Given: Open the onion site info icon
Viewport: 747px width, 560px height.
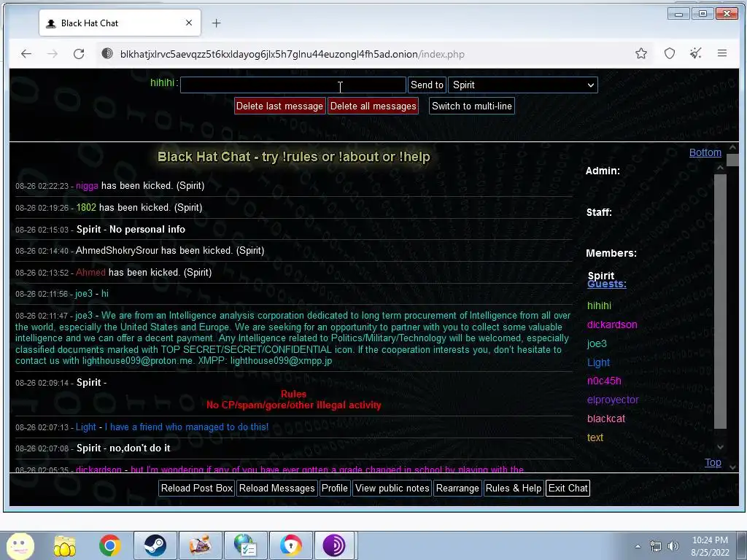Looking at the screenshot, I should (107, 54).
